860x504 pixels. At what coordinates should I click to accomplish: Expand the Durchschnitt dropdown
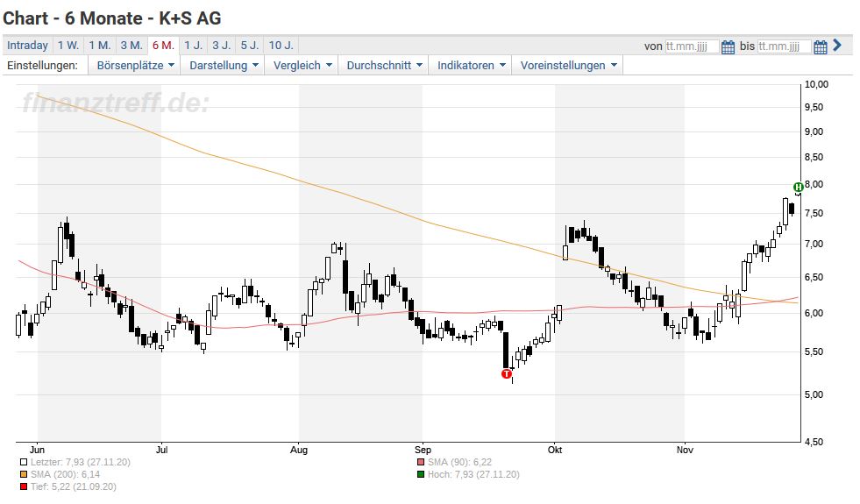pyautogui.click(x=384, y=65)
